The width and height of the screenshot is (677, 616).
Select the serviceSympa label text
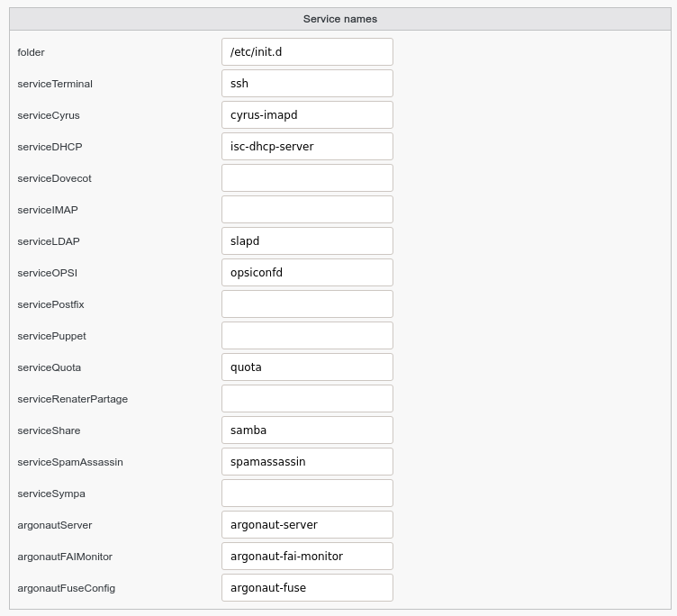51,494
